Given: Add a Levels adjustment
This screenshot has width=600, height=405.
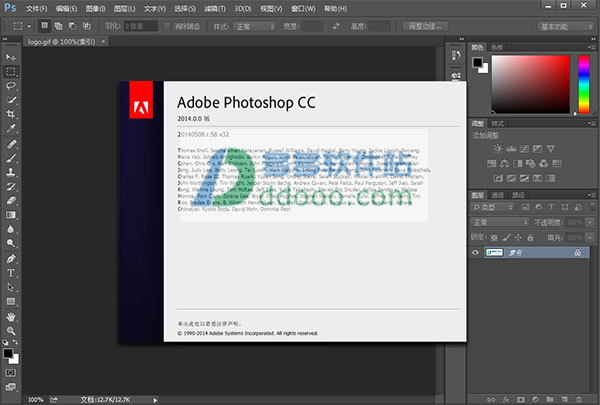Looking at the screenshot, I should coord(511,149).
